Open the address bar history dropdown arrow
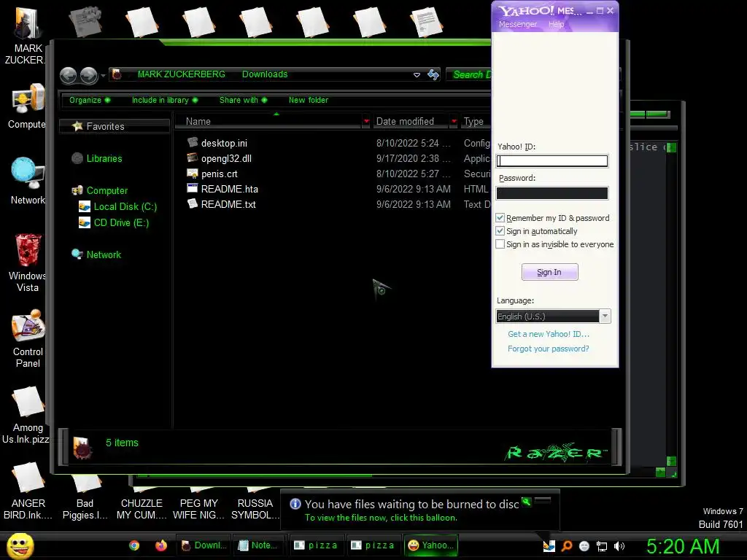Screen dimensions: 747x560 click(417, 75)
